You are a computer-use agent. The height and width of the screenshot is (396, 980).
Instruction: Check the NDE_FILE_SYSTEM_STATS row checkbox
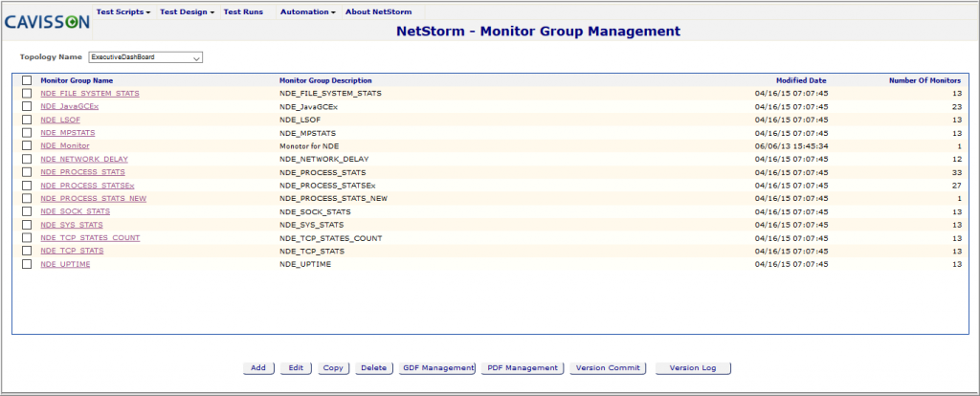pyautogui.click(x=27, y=93)
